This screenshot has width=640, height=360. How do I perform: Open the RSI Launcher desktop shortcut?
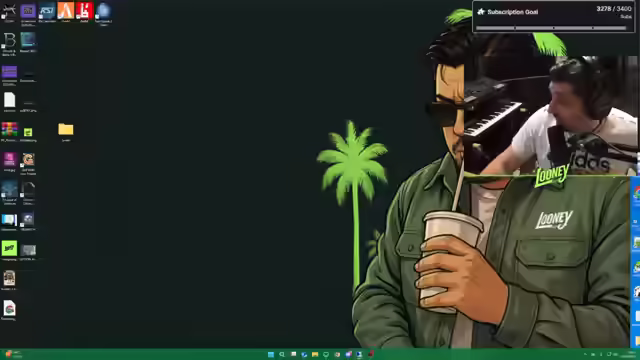click(x=47, y=12)
